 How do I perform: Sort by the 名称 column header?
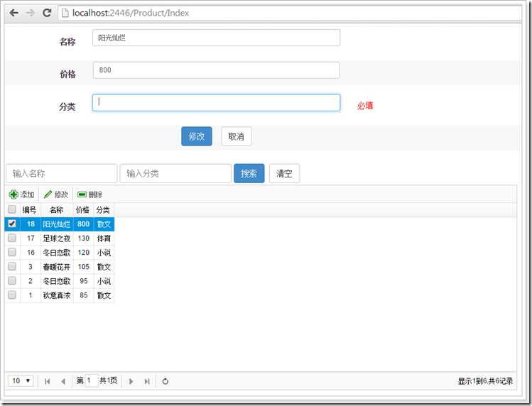pyautogui.click(x=56, y=210)
